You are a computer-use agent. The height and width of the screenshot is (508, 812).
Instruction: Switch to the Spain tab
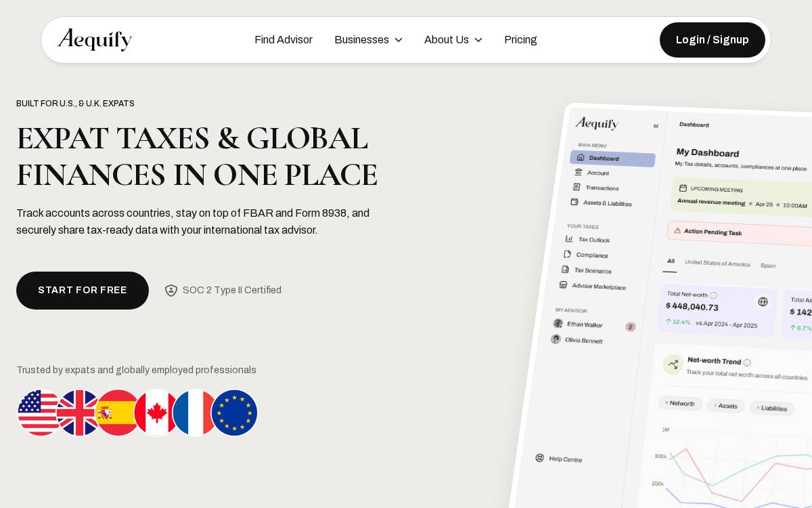tap(768, 266)
